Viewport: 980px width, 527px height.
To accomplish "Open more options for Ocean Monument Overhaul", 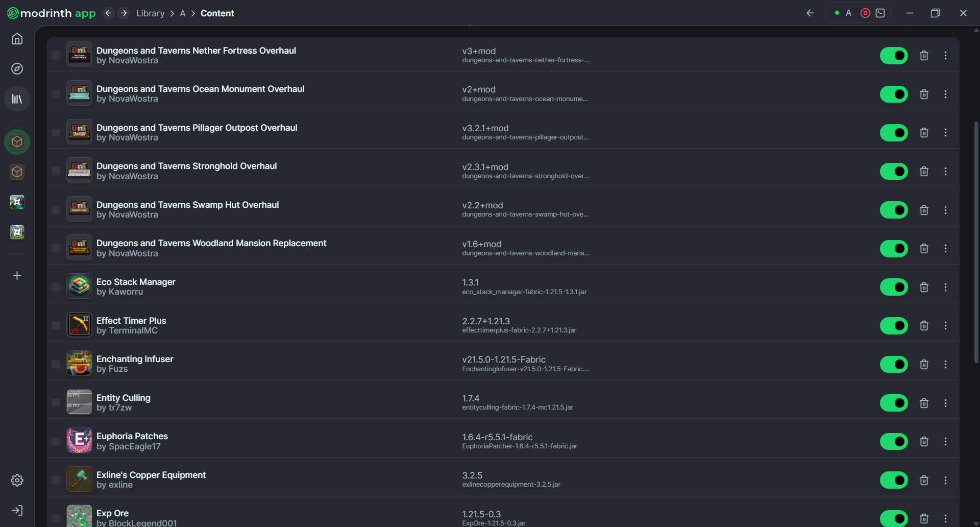I will (945, 94).
